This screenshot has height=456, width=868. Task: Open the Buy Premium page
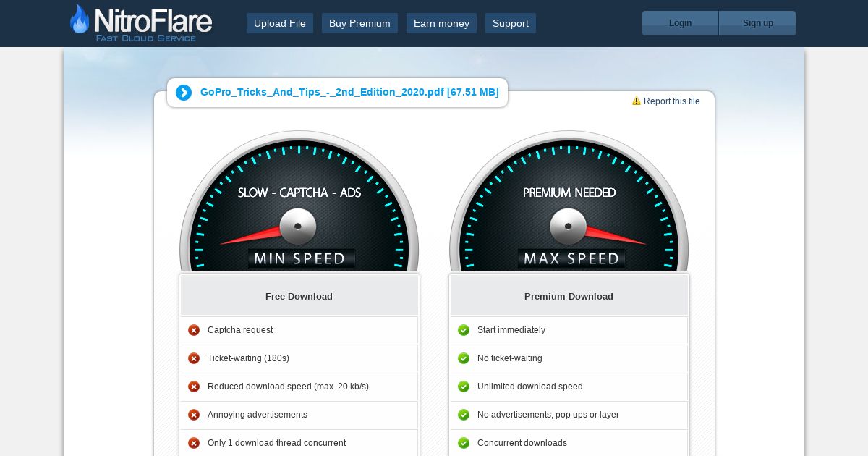pyautogui.click(x=359, y=23)
